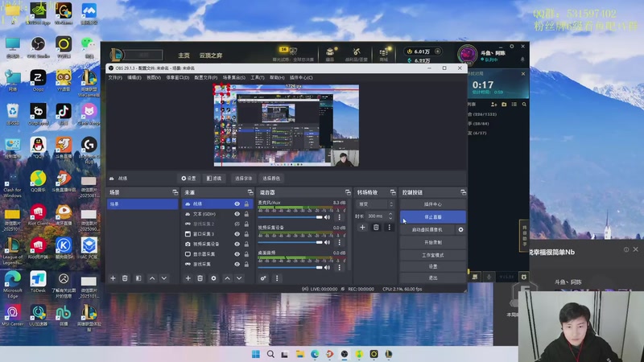This screenshot has width=644, height=362.
Task: Add a transition with the plus icon
Action: tap(362, 228)
